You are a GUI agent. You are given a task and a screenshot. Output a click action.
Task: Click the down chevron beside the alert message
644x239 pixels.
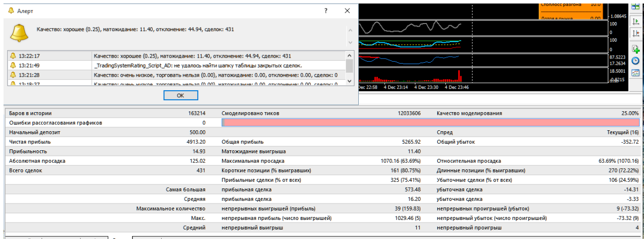point(350,42)
